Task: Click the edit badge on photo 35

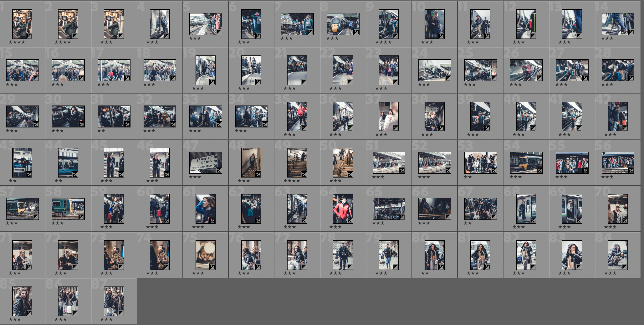Action: tap(304, 128)
